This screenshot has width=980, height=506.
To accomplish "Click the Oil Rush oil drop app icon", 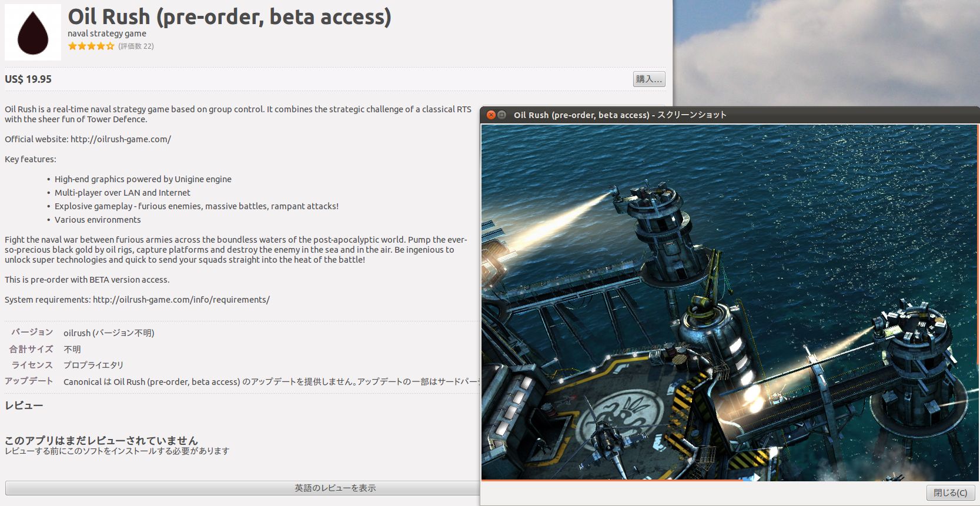I will 33,32.
